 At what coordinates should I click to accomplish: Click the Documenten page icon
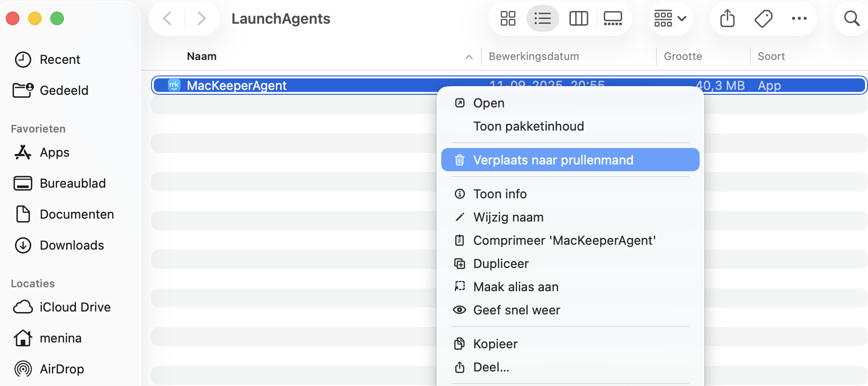[23, 214]
